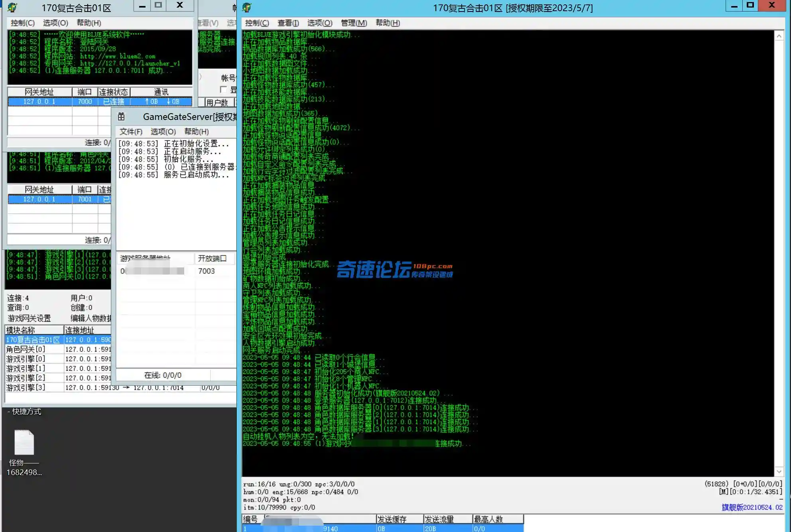Click 查询:0 status text
Viewport: 791px width, 532px height.
[x=18, y=308]
